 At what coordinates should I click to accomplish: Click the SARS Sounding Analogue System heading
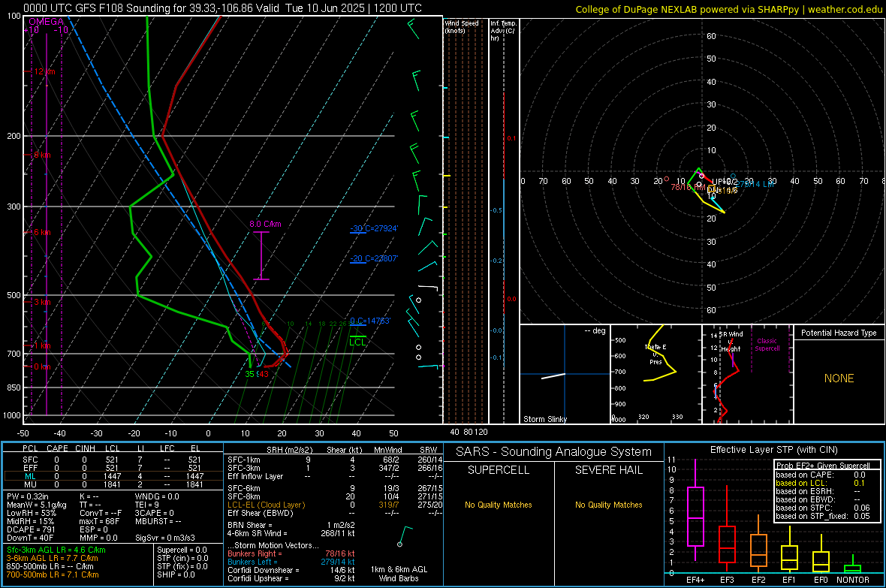[x=553, y=452]
